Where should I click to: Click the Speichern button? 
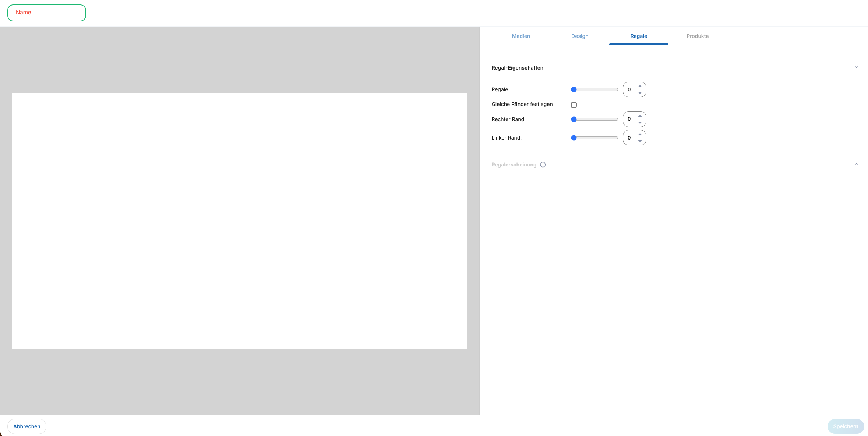click(845, 426)
